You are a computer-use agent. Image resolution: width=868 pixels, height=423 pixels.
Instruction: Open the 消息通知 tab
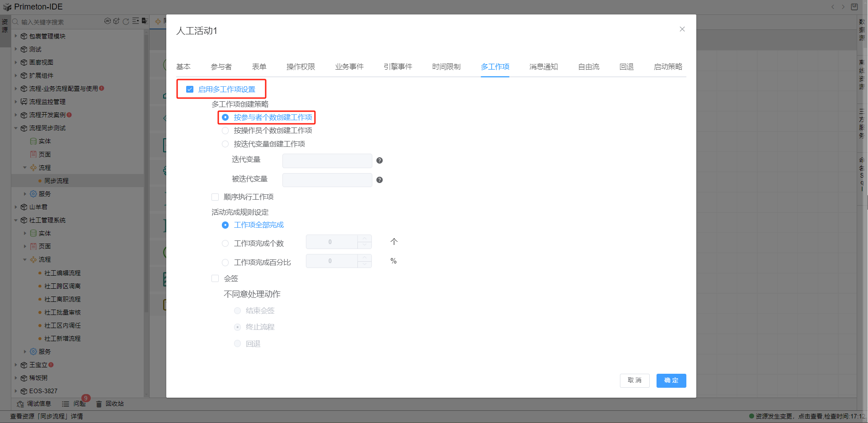coord(544,67)
